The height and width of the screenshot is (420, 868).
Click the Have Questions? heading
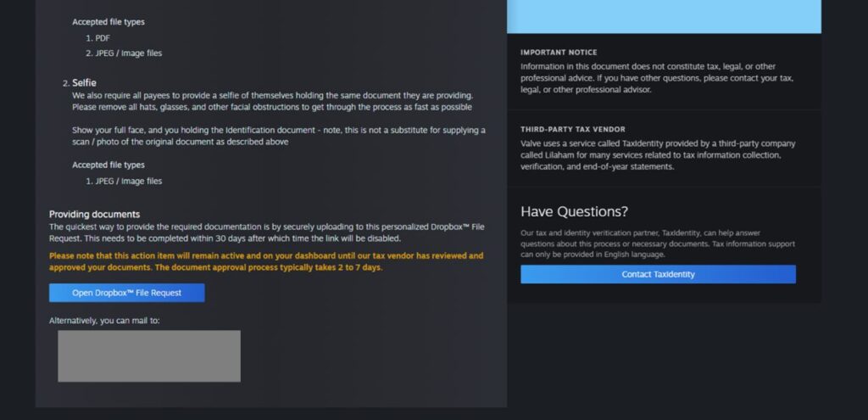click(574, 211)
